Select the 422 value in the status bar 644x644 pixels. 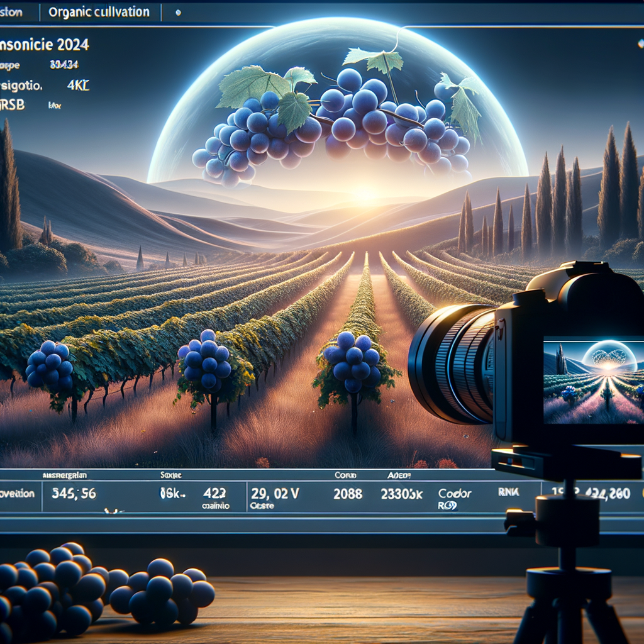point(214,493)
